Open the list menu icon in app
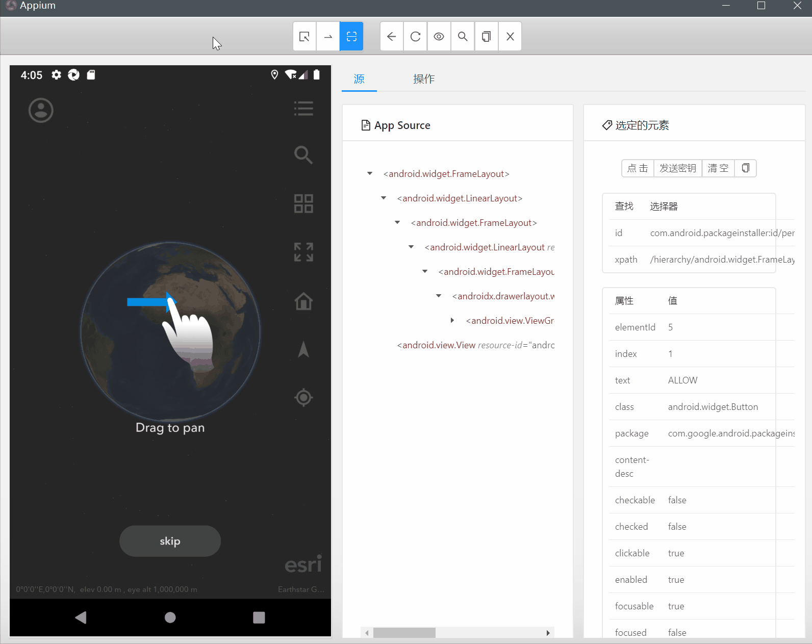 pyautogui.click(x=303, y=109)
